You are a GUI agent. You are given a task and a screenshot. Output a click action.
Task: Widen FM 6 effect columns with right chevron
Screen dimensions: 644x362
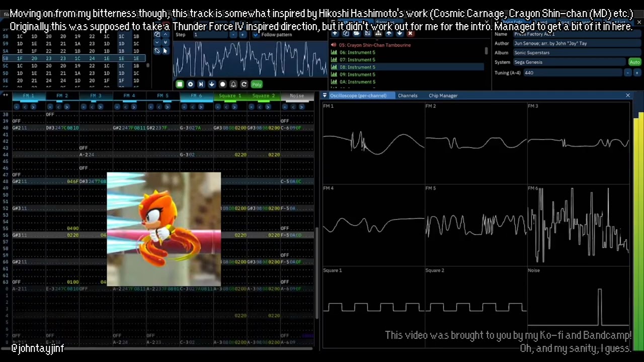[x=201, y=107]
